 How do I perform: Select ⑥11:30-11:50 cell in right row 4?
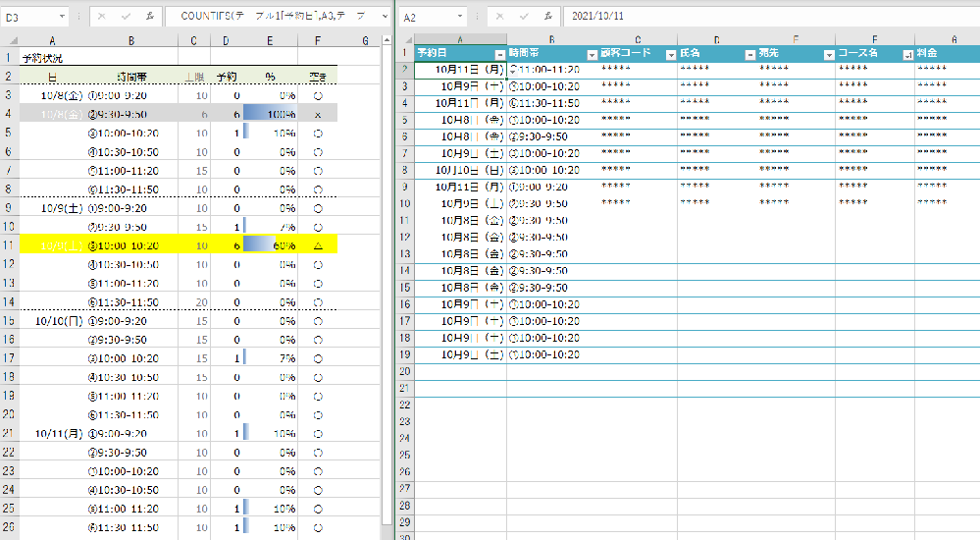pos(552,103)
